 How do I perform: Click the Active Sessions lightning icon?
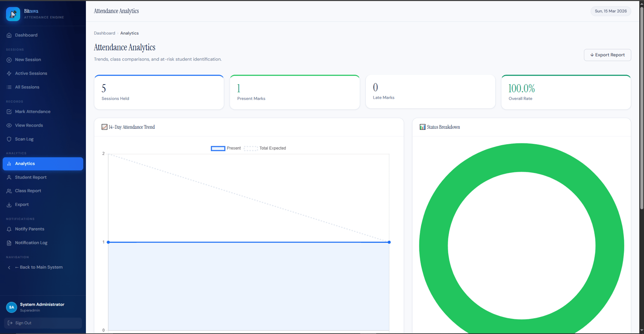pos(9,73)
